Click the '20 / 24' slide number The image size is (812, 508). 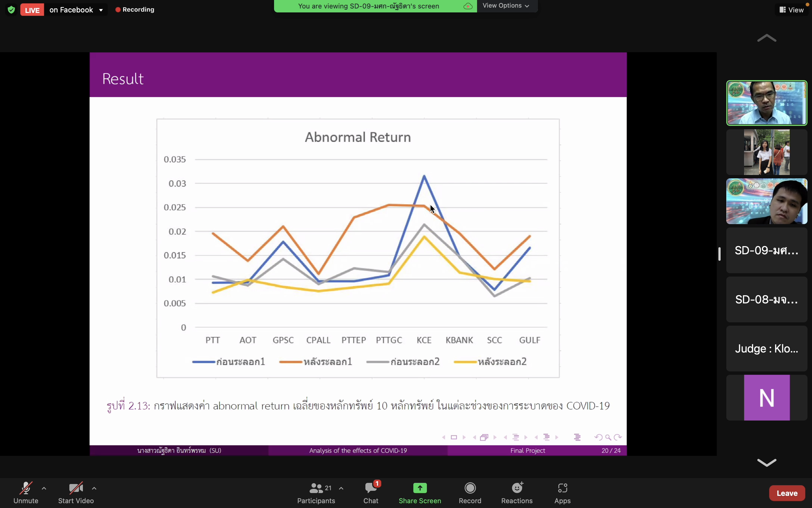[x=611, y=450]
